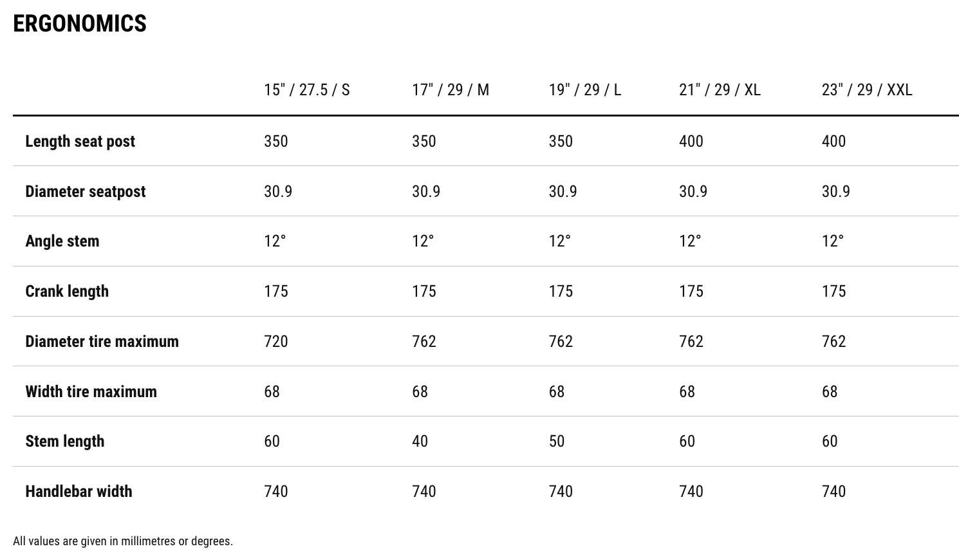Screen dimensions: 959x560
Task: Select the handlebar width 740 under XXL
Action: [x=833, y=492]
